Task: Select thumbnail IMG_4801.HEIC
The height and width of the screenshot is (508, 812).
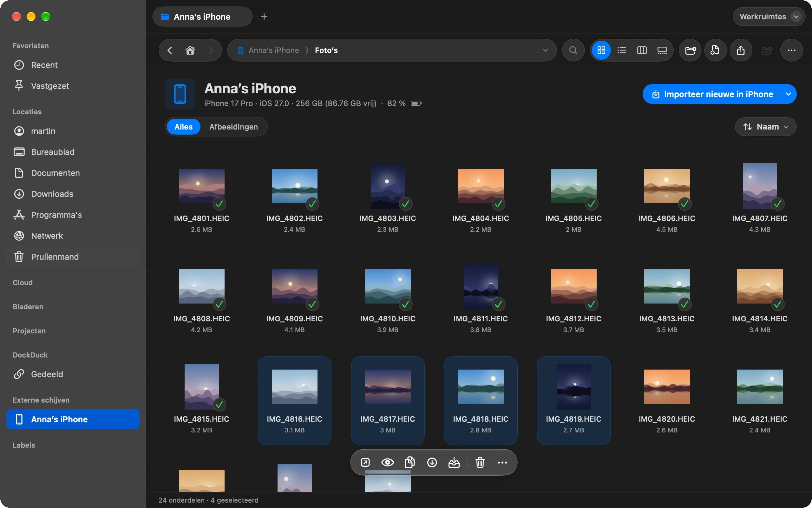Action: click(201, 186)
